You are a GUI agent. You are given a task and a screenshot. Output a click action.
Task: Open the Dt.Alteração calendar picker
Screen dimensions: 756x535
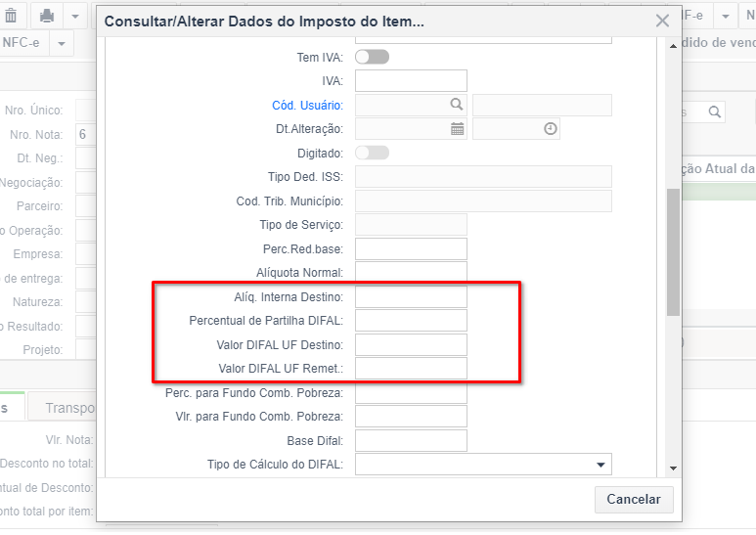[x=457, y=129]
